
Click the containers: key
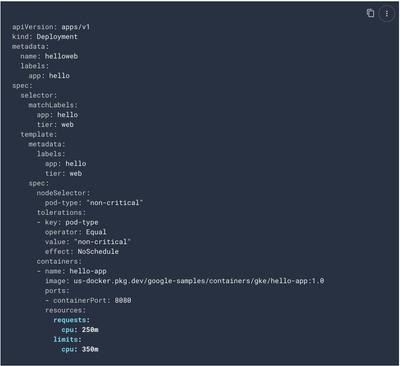[59, 261]
